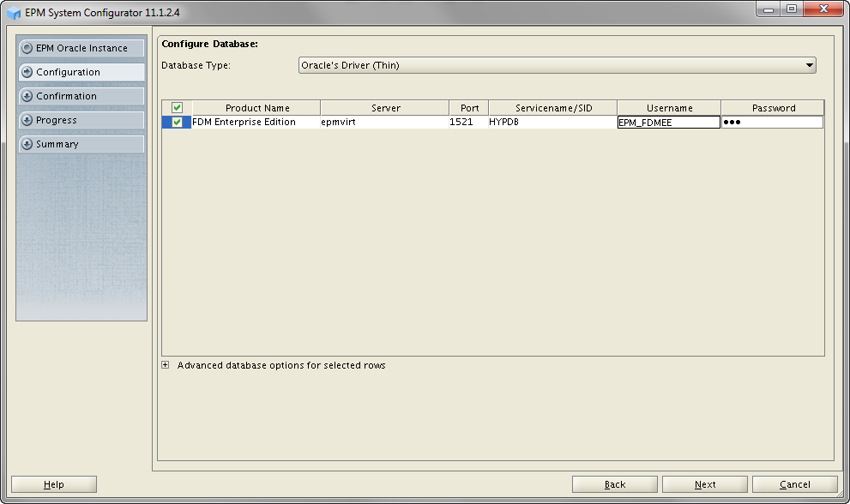Click the password field with dots
850x504 pixels.
(x=772, y=123)
